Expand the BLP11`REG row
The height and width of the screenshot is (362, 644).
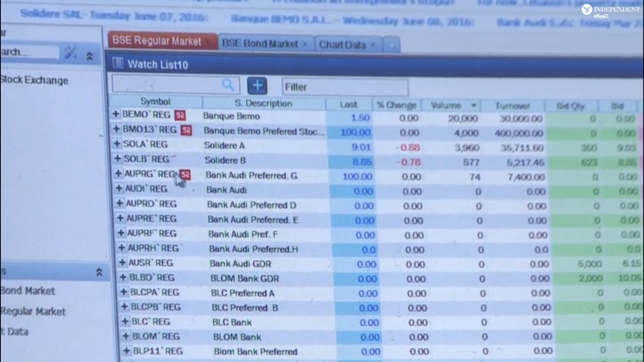point(127,351)
